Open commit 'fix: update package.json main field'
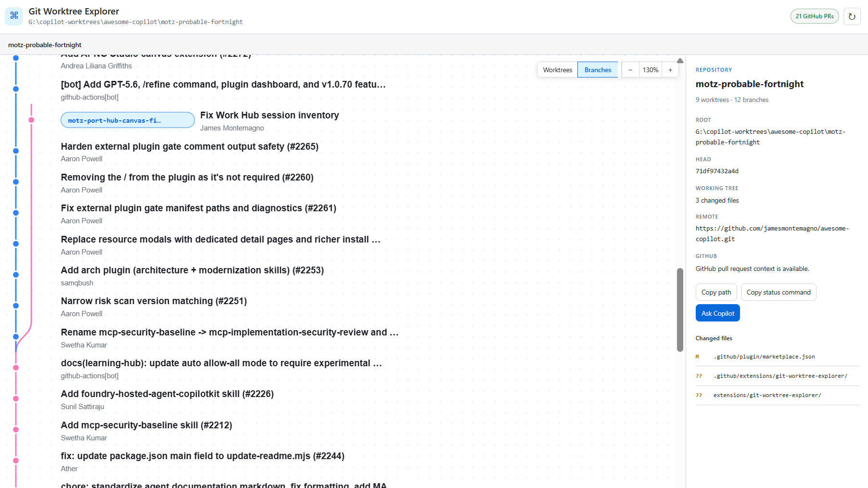The image size is (868, 488). point(203,456)
